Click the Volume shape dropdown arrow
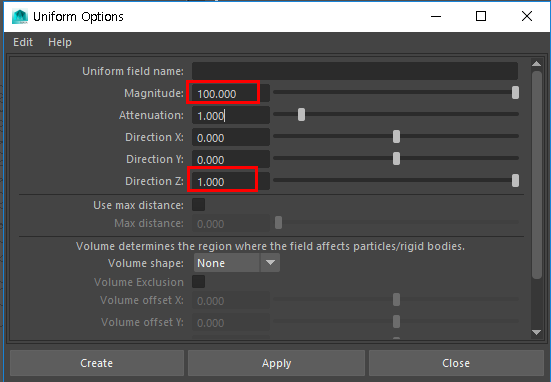 [270, 263]
